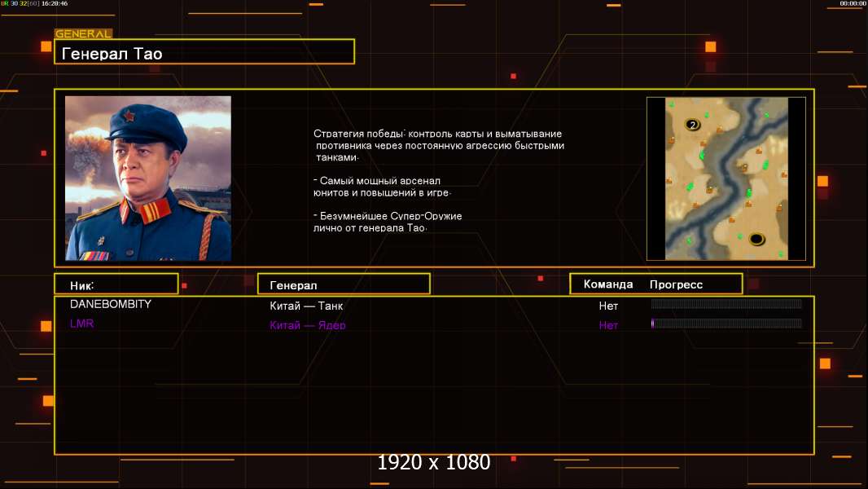Click purple 'Нет' team value in LMR row

point(608,325)
